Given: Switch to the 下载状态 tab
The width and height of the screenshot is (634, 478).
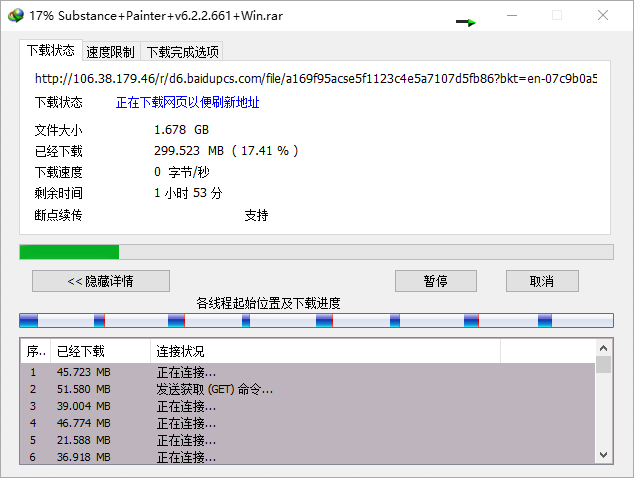Looking at the screenshot, I should (51, 51).
